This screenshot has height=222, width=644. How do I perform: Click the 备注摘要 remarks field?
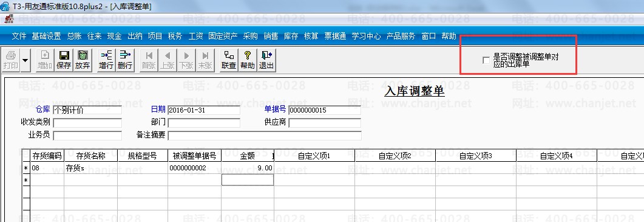[x=265, y=136]
